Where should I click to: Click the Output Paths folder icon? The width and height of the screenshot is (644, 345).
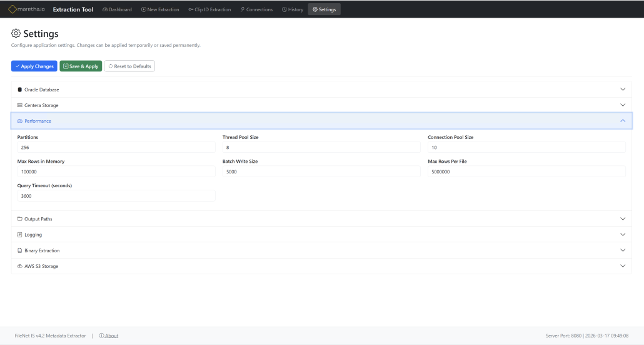pyautogui.click(x=20, y=219)
